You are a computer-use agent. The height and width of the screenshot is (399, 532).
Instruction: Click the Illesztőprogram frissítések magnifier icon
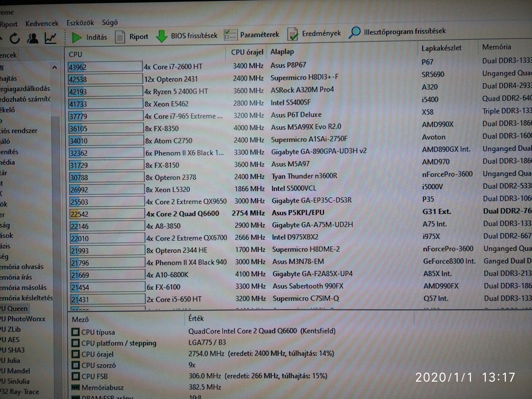(355, 32)
